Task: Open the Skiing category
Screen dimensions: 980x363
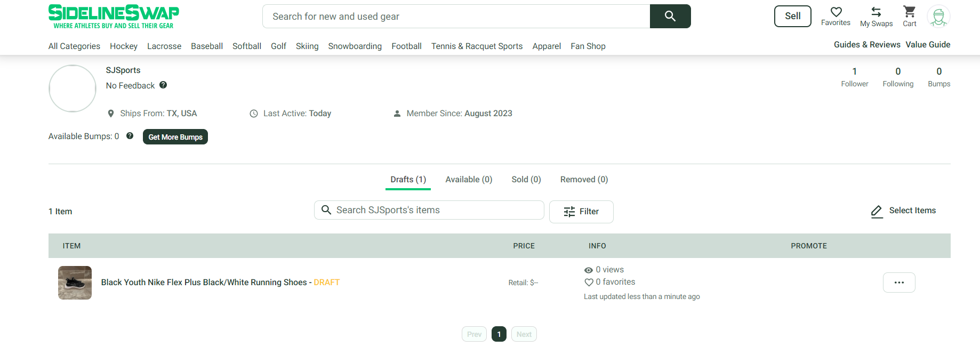Action: coord(307,46)
